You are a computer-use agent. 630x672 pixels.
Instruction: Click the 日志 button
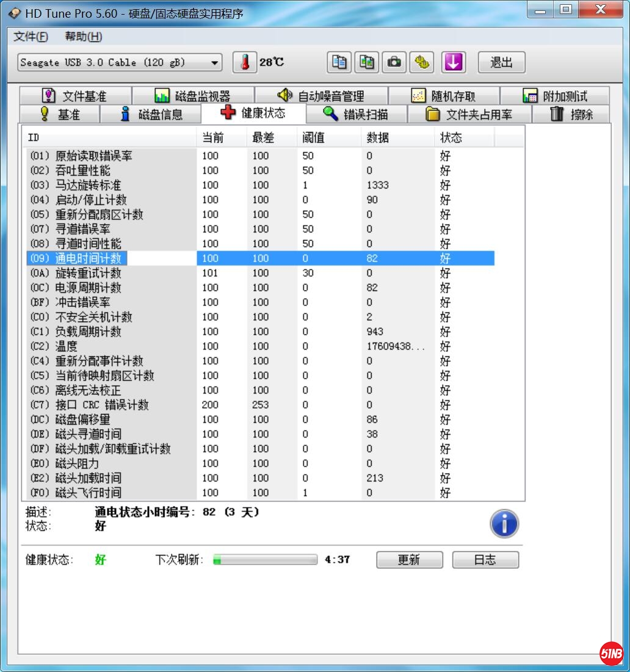(x=485, y=560)
